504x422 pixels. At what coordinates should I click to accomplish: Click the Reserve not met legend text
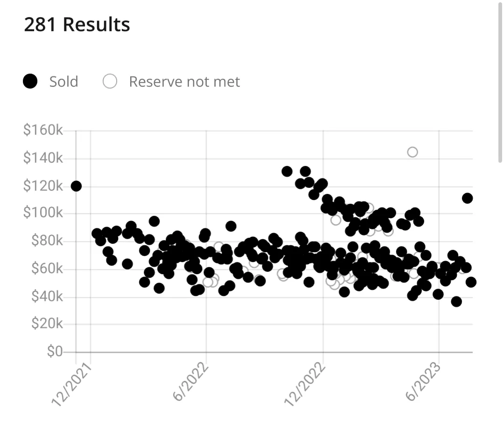(x=184, y=82)
